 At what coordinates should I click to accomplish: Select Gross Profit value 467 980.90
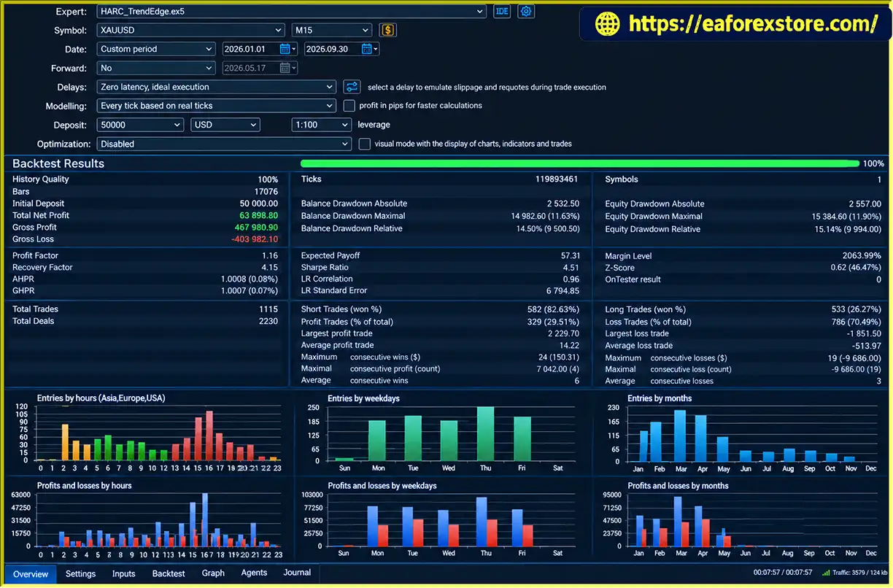[x=256, y=228]
